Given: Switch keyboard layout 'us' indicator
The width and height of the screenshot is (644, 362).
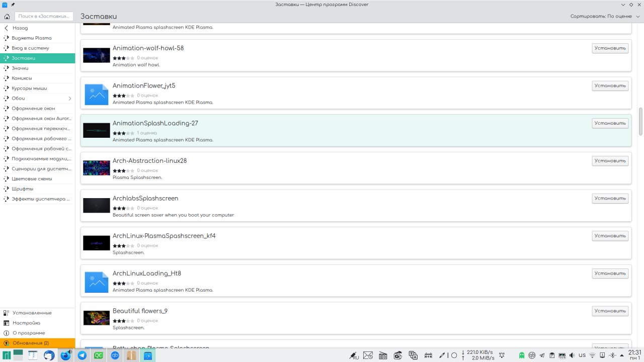Looking at the screenshot, I should coord(582,355).
